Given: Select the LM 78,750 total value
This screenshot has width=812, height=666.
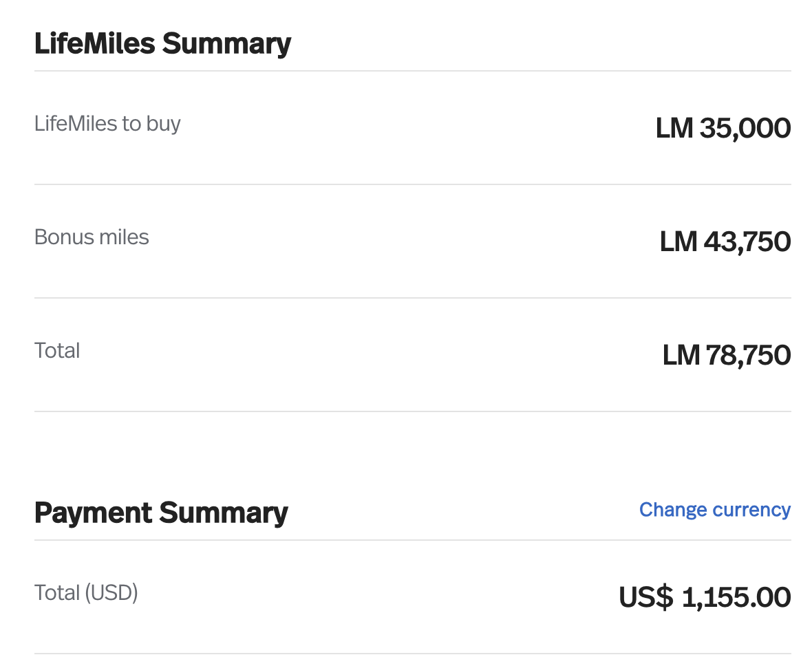Looking at the screenshot, I should [727, 355].
